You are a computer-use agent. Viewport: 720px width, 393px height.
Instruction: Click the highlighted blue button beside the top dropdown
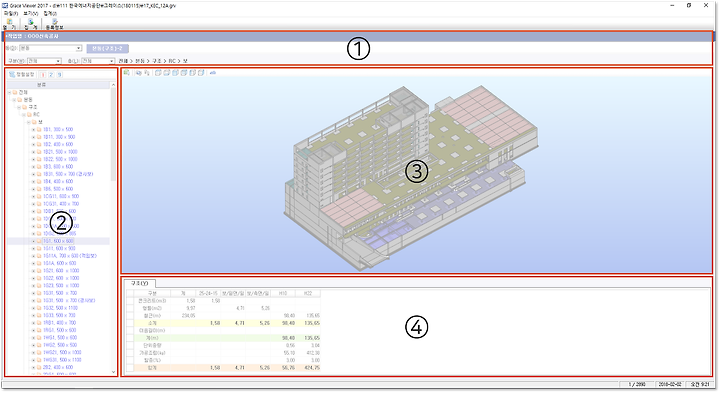[x=107, y=48]
